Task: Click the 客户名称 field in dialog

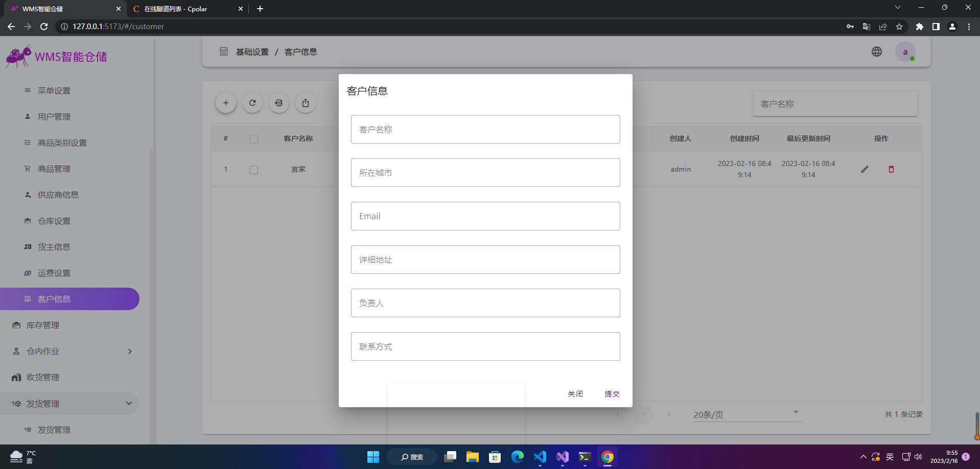Action: (485, 129)
